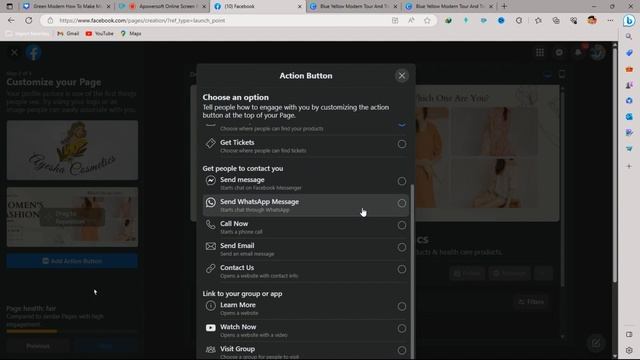The height and width of the screenshot is (360, 640).
Task: Open the Outlook icon in the Edge sidebar
Action: 629,117
